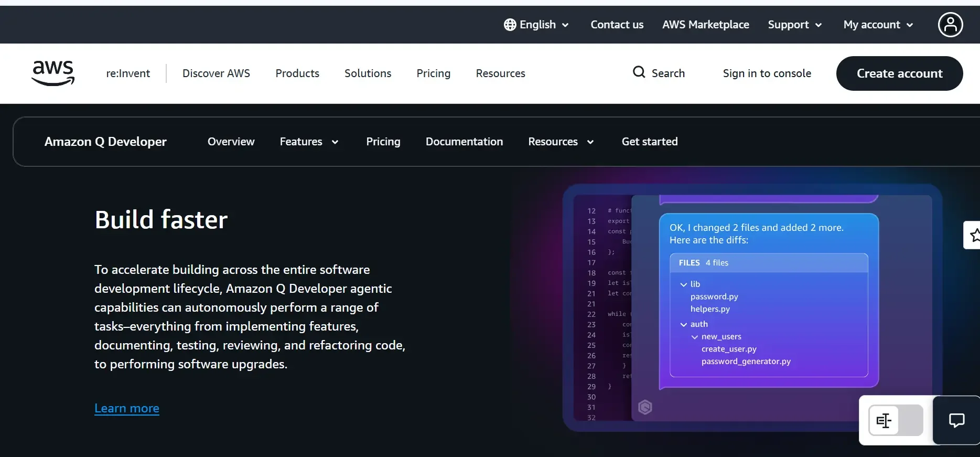The height and width of the screenshot is (457, 980).
Task: Click the Amazon Q demo illustration
Action: [752, 308]
